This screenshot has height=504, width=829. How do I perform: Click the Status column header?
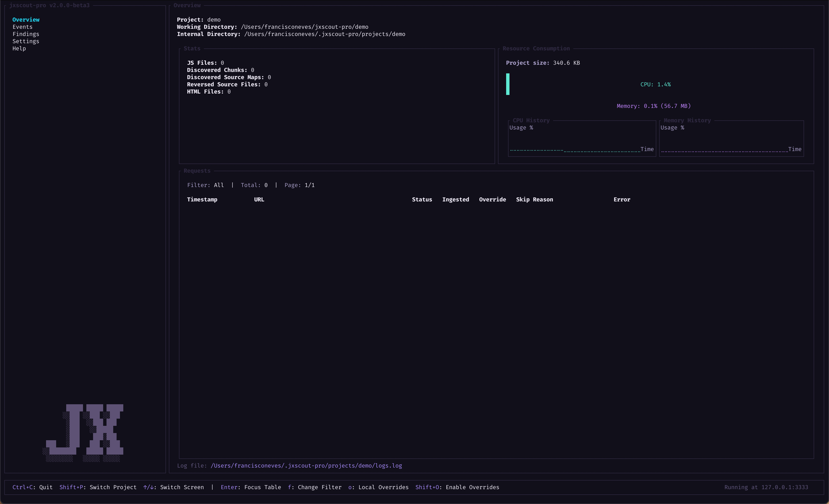click(x=422, y=200)
